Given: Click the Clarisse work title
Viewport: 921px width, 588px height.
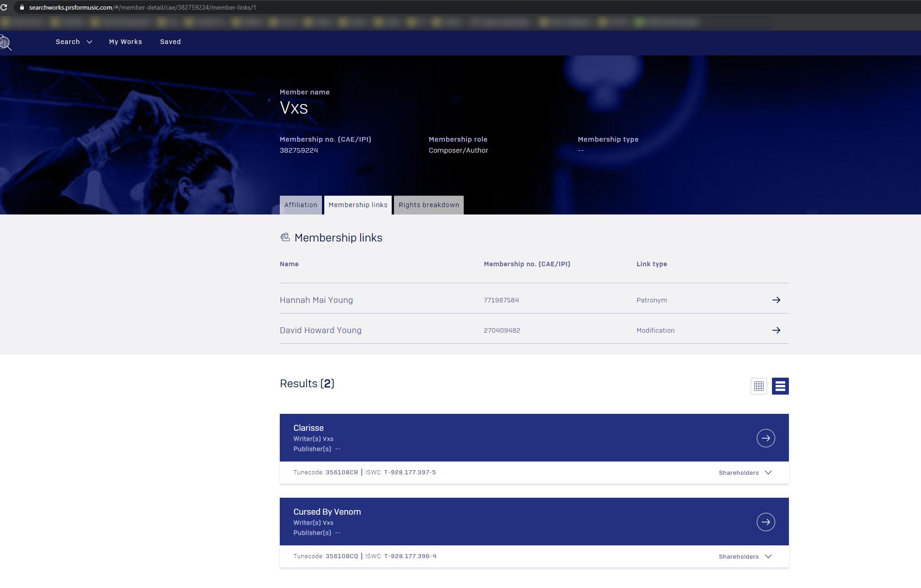Looking at the screenshot, I should point(308,428).
